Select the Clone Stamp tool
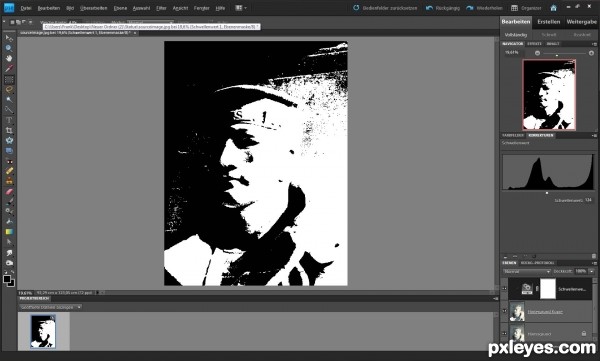The width and height of the screenshot is (600, 361). [x=9, y=181]
